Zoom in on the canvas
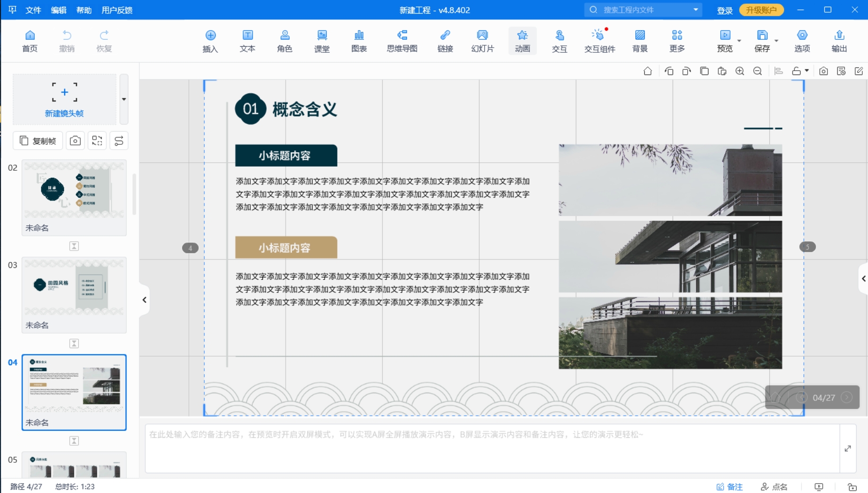The width and height of the screenshot is (868, 493). pos(740,71)
